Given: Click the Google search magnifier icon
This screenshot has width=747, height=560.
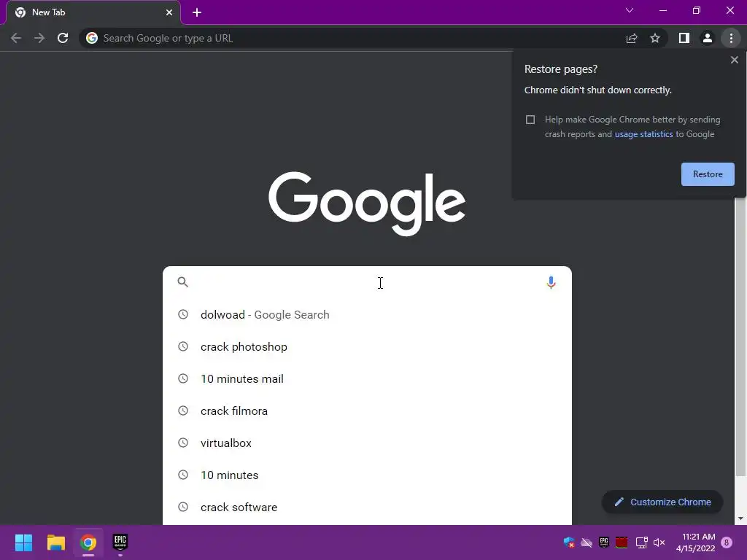Looking at the screenshot, I should (x=182, y=282).
